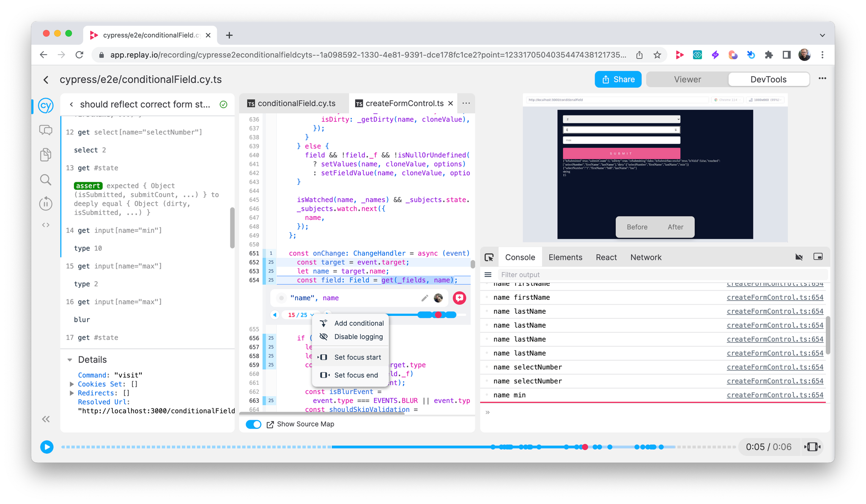
Task: Collapse the Details section
Action: [x=70, y=360]
